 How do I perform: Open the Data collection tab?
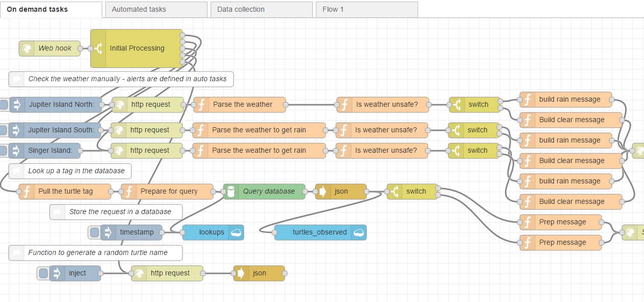(261, 9)
